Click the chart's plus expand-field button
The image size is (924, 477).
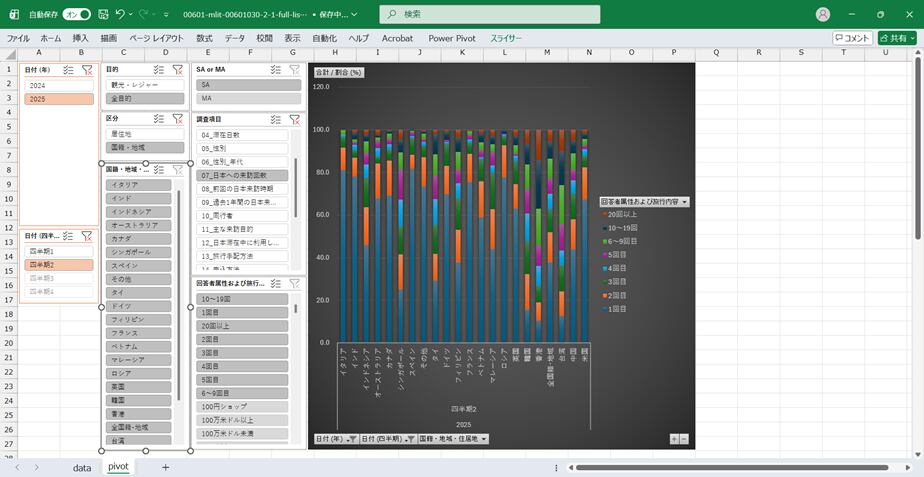674,439
